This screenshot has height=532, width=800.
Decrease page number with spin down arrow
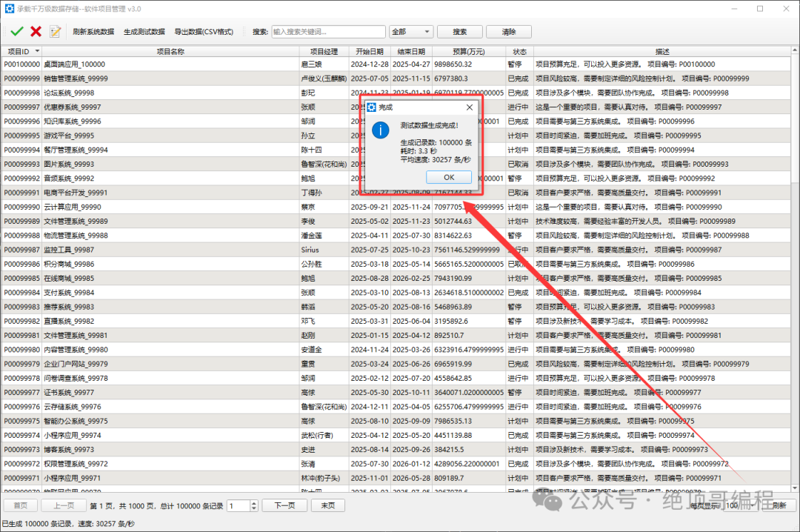pyautogui.click(x=254, y=508)
